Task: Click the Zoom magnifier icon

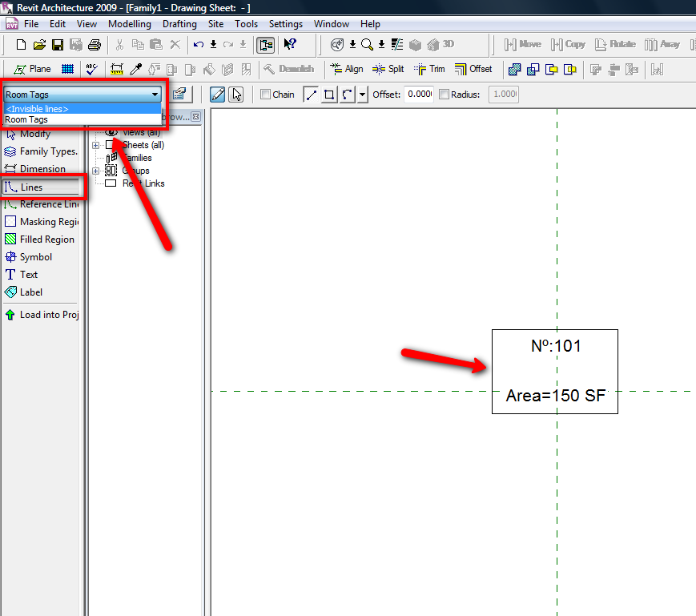Action: click(x=367, y=44)
